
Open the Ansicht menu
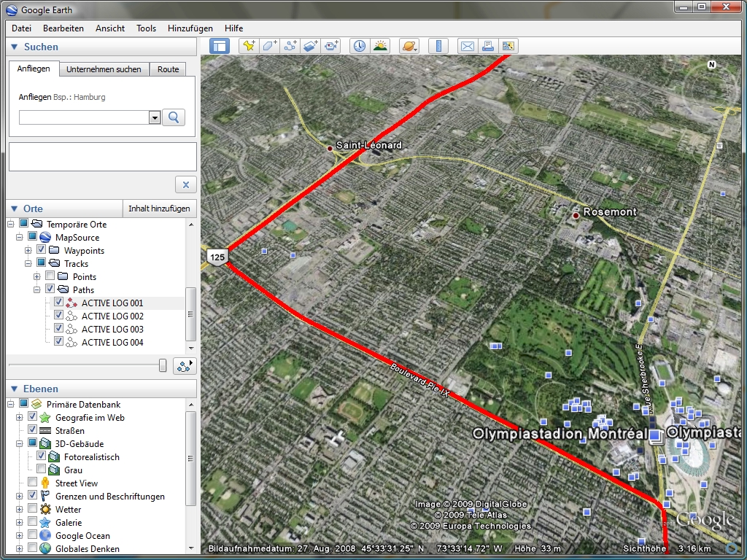[110, 28]
